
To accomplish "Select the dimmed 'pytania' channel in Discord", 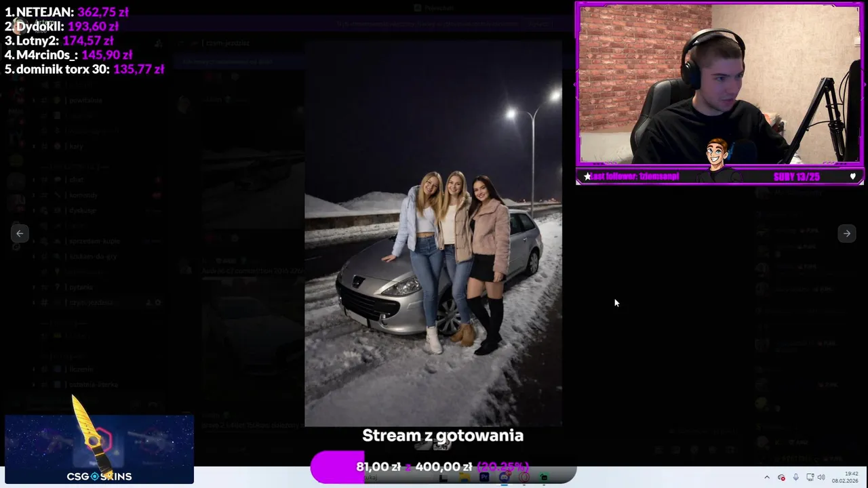I will click(x=98, y=287).
